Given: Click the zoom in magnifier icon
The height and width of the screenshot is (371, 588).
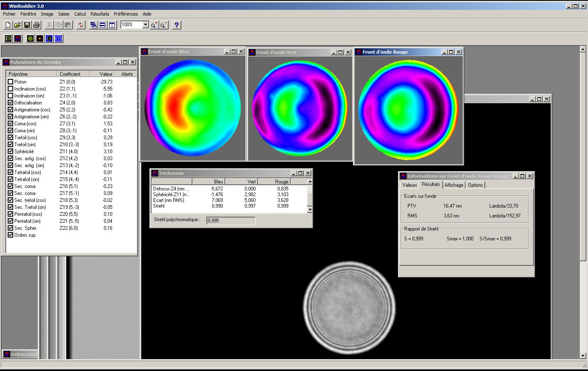Looking at the screenshot, I should point(154,25).
